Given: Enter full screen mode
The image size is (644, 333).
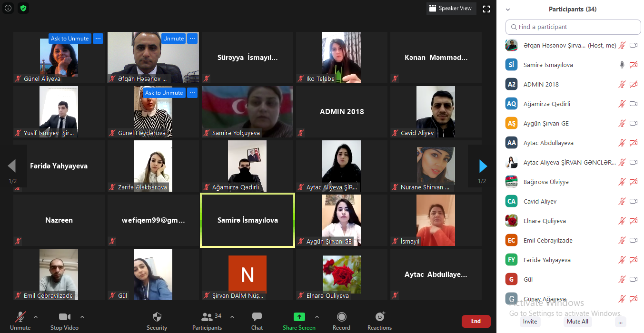Looking at the screenshot, I should [x=486, y=9].
